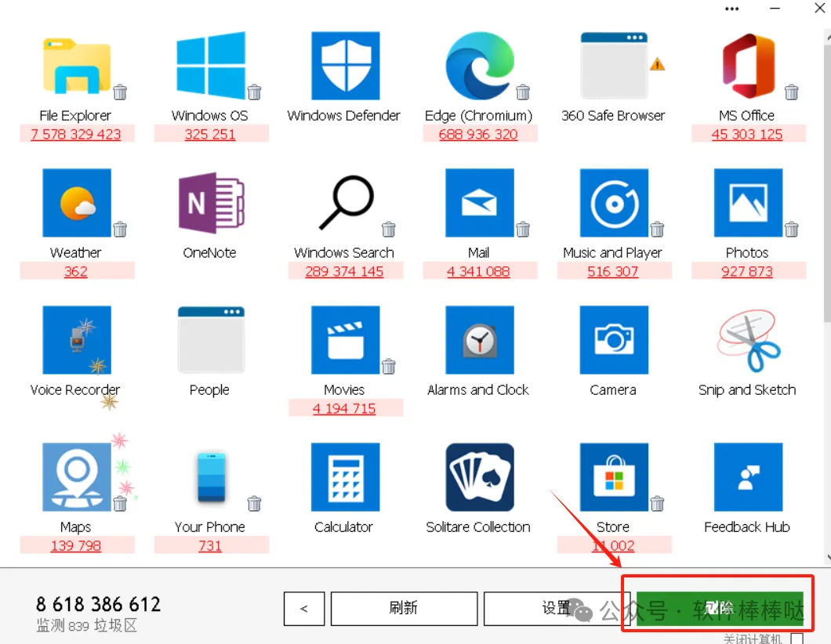Open the three-dots more menu

click(x=732, y=9)
